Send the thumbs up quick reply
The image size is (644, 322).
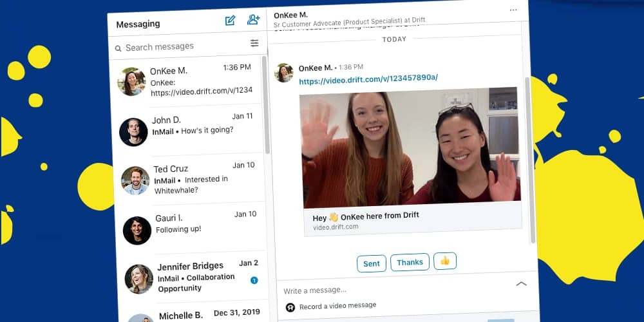pos(445,261)
